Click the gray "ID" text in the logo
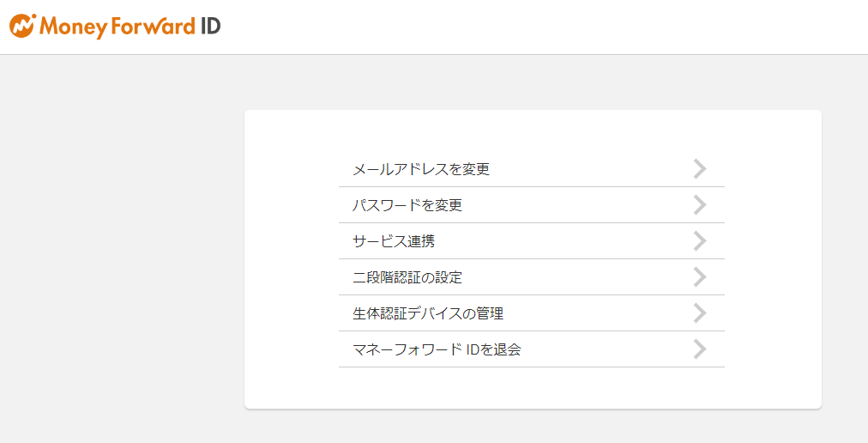Screen dimensions: 868x443 click(x=210, y=26)
